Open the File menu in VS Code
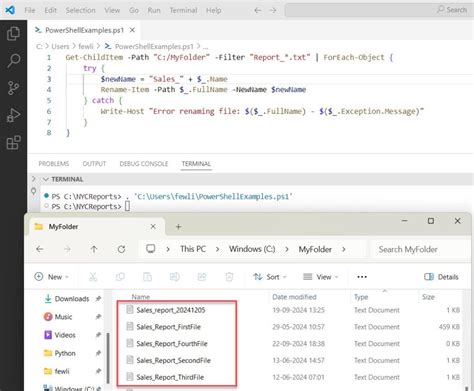 [30, 10]
